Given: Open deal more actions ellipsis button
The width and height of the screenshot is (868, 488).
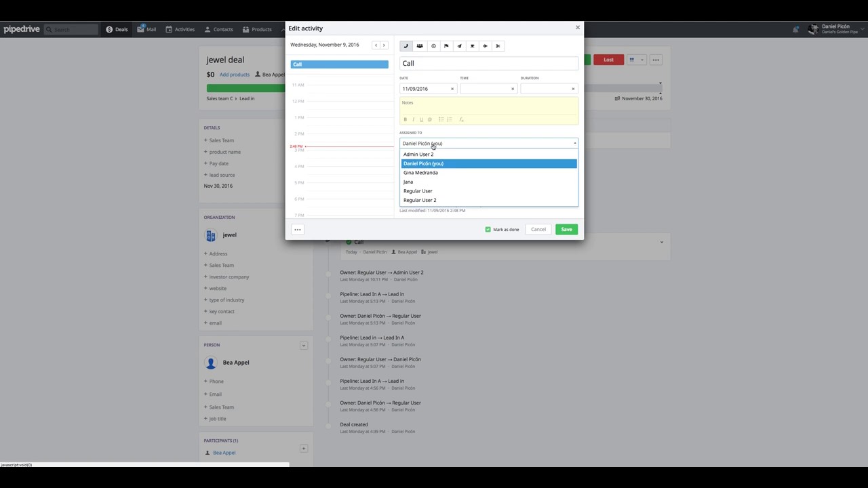Looking at the screenshot, I should tap(656, 60).
